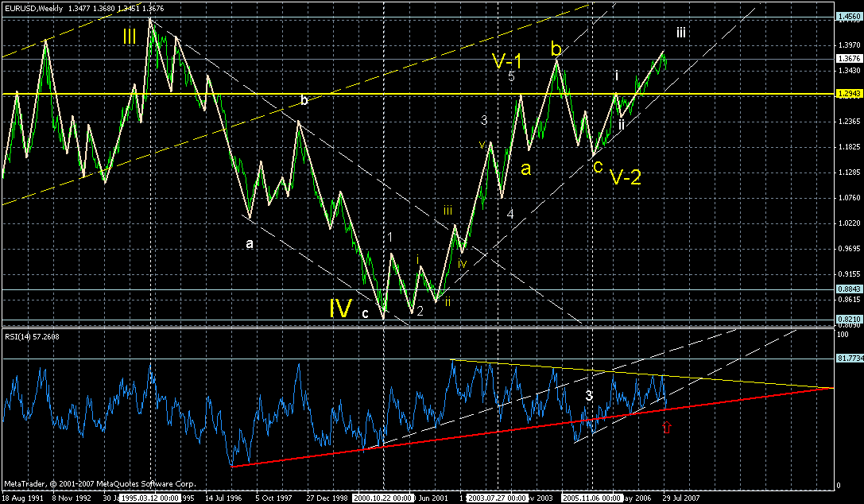Click the small yellow i subwave label
Image resolution: width=864 pixels, height=504 pixels.
coord(418,259)
